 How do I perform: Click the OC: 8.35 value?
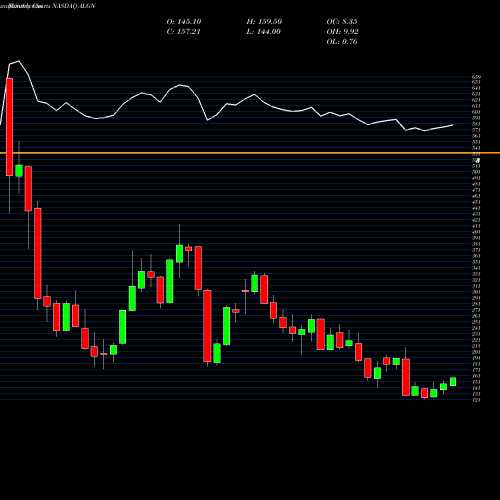pyautogui.click(x=342, y=22)
